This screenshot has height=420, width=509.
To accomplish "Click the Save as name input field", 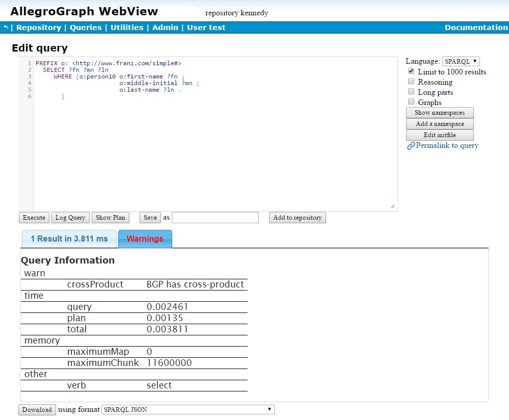I will pos(215,218).
